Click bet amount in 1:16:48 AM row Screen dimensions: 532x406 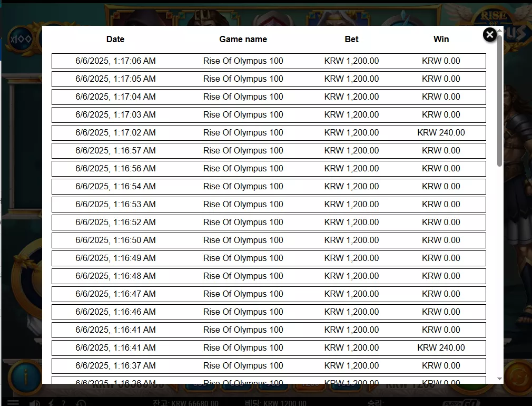click(x=351, y=276)
